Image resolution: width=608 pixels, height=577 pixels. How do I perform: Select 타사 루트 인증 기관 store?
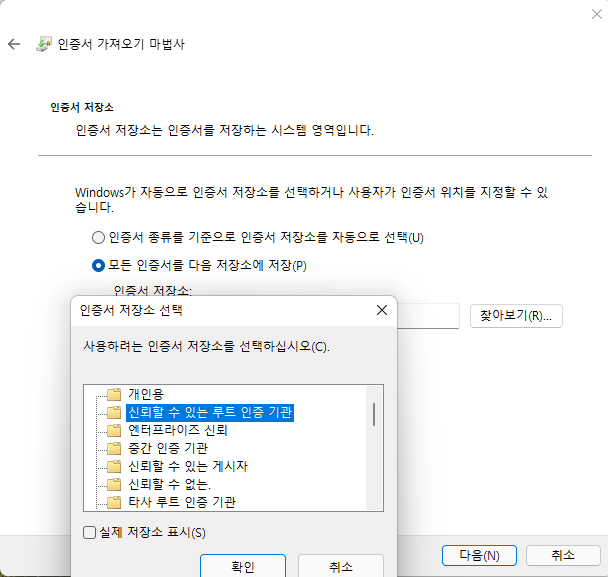[x=182, y=502]
